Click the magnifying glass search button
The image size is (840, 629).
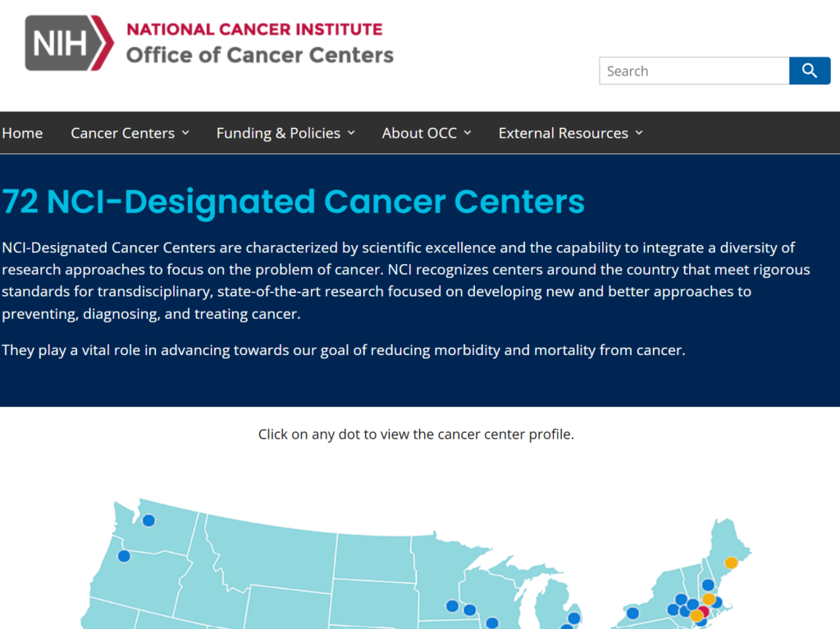click(810, 71)
